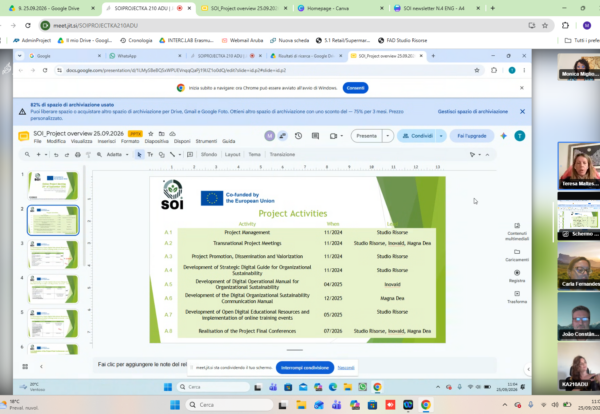Select the shape tool
The width and height of the screenshot is (600, 414).
[x=161, y=155]
